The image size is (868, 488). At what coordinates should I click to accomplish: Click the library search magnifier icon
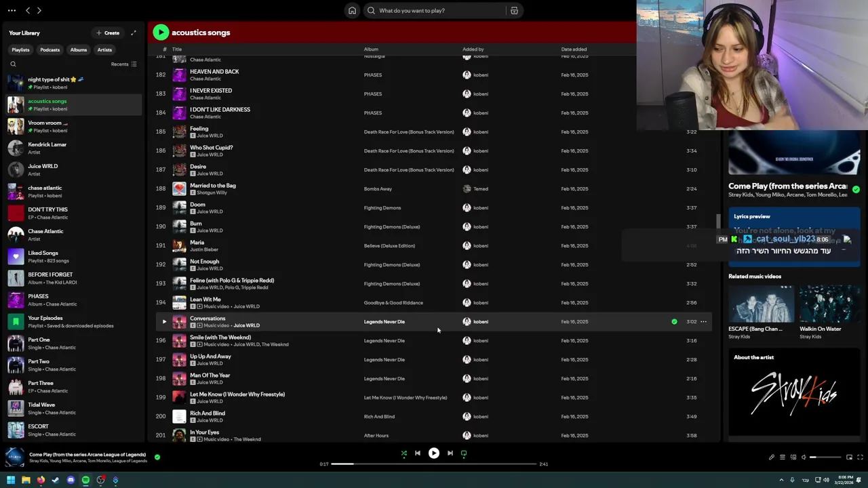(x=13, y=64)
